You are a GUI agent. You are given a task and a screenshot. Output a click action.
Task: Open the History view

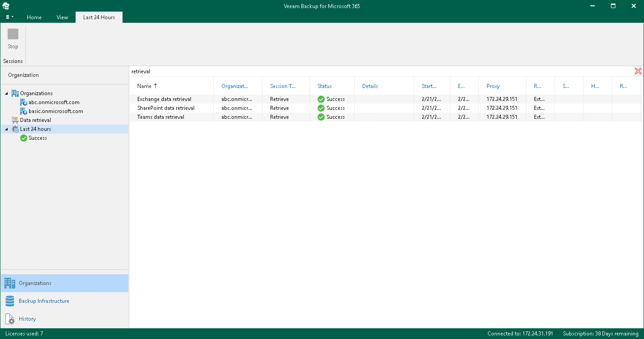64,319
